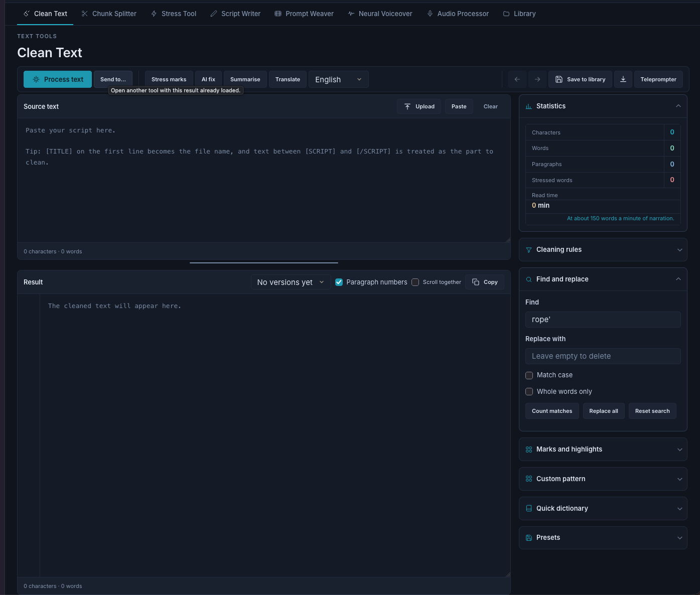This screenshot has width=700, height=595.
Task: Collapse the Find and replace chevron
Action: (678, 279)
